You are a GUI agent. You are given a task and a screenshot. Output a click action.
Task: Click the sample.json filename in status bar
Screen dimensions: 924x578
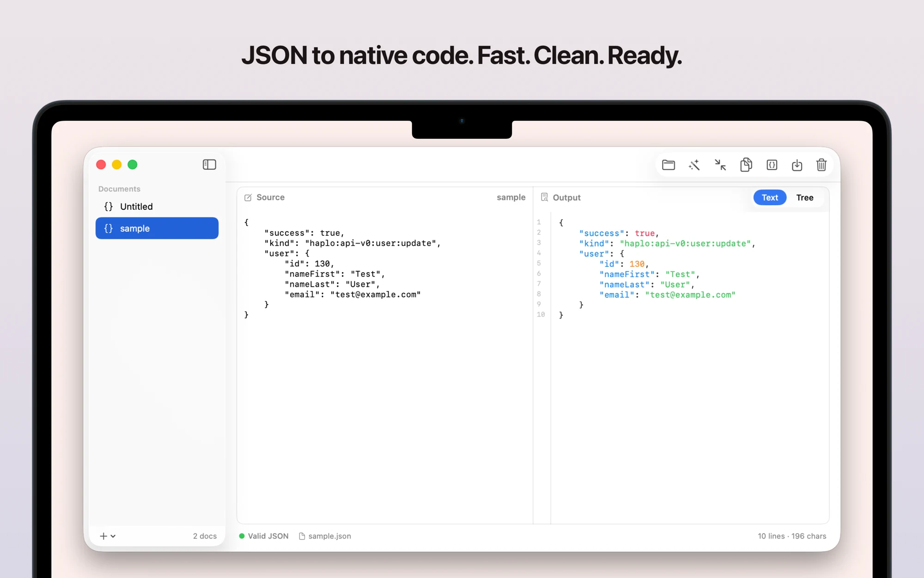pyautogui.click(x=329, y=536)
